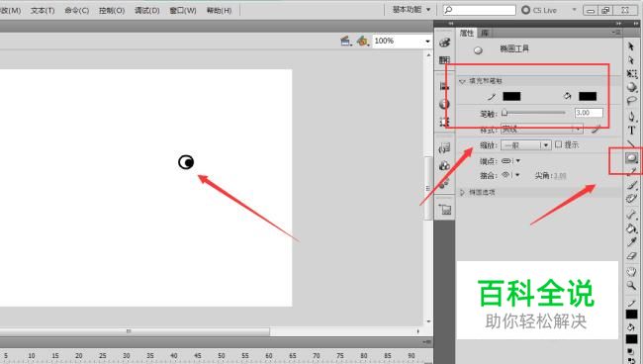Click the Edit Symbols icon
Viewport: 643px width, 364px height.
point(362,41)
